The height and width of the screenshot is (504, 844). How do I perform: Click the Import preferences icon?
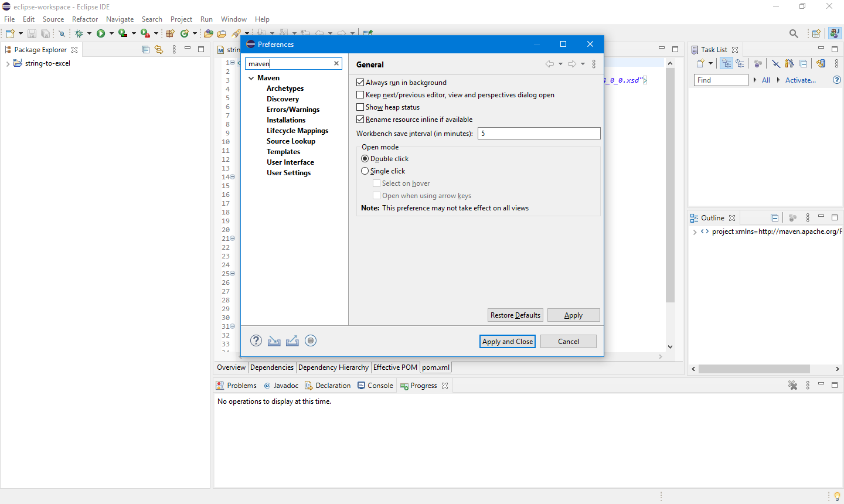274,340
